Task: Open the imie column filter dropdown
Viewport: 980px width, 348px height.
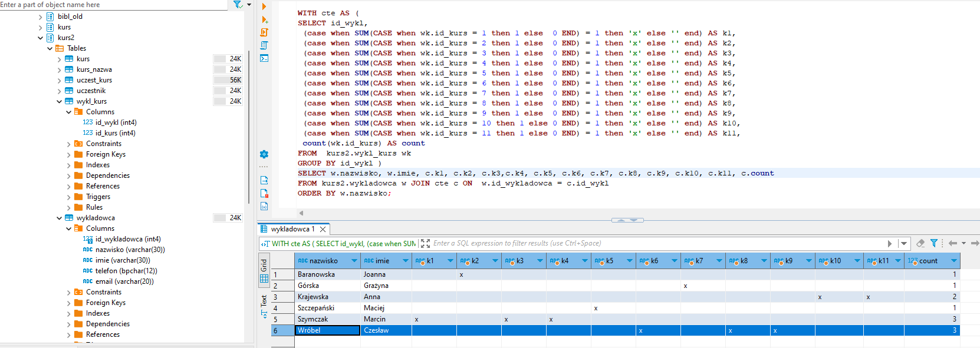Action: point(406,261)
